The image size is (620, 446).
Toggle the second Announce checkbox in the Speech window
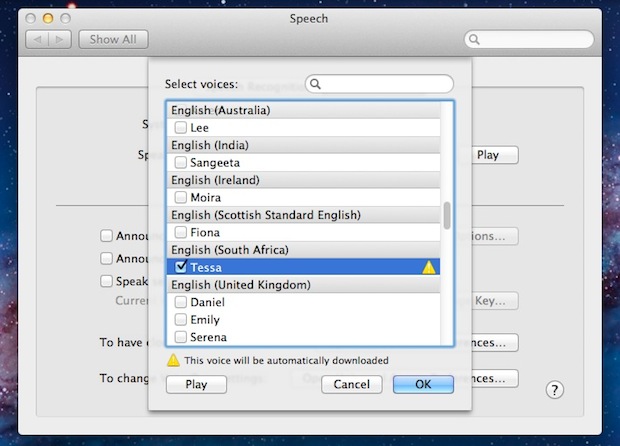pyautogui.click(x=106, y=258)
